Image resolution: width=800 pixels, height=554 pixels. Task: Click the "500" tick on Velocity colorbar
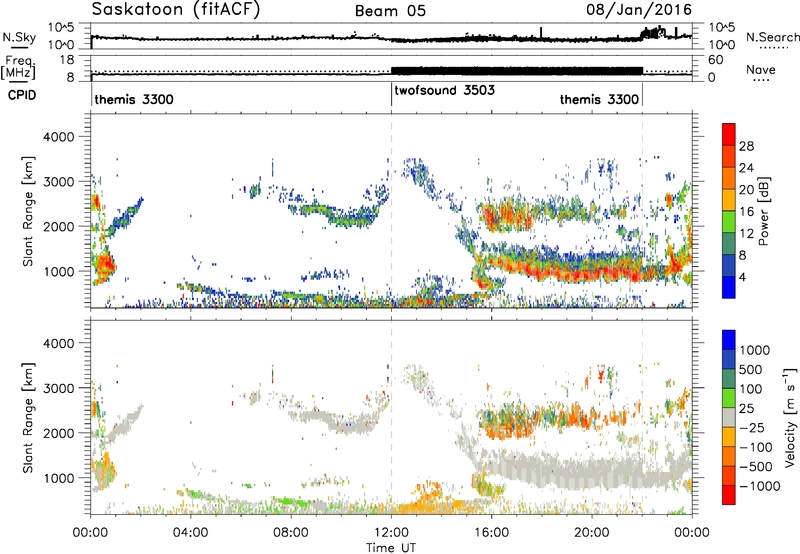(x=751, y=370)
